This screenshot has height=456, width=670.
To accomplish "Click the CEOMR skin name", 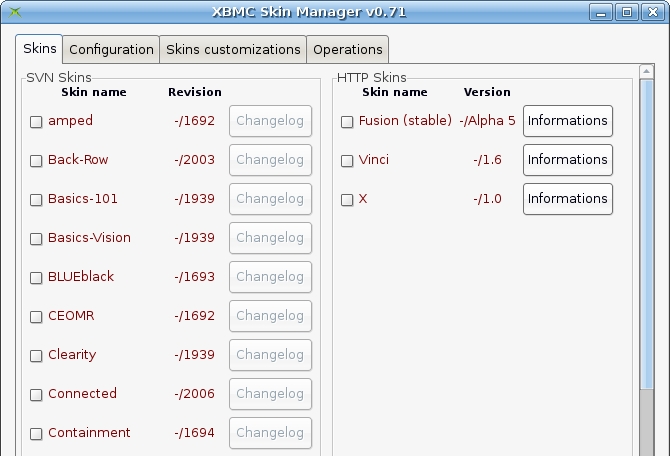I will click(71, 316).
